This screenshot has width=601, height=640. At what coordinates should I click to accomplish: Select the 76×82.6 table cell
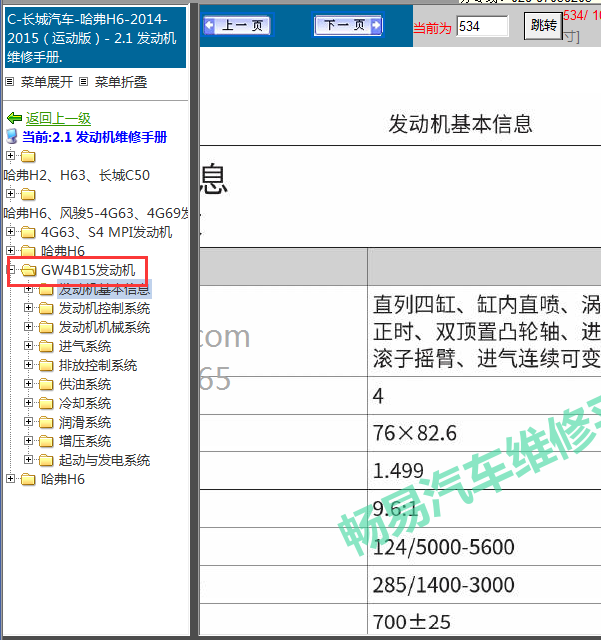click(x=484, y=433)
